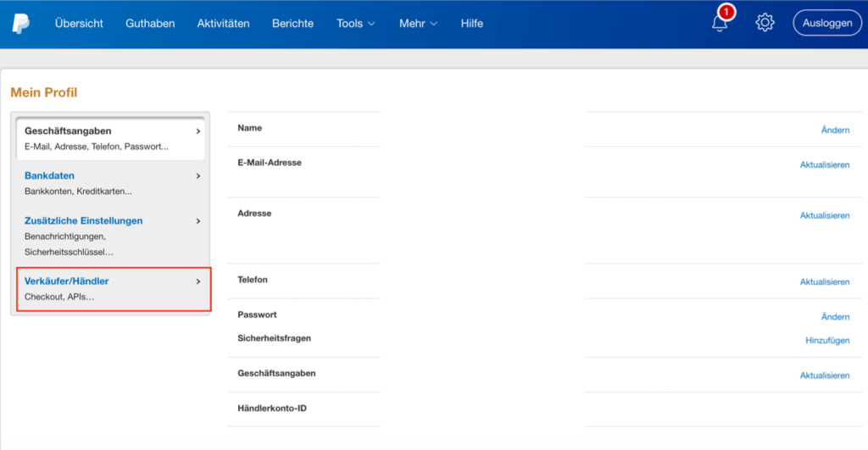Click the Passwort row label
Screen dimensions: 868x450
click(x=257, y=314)
